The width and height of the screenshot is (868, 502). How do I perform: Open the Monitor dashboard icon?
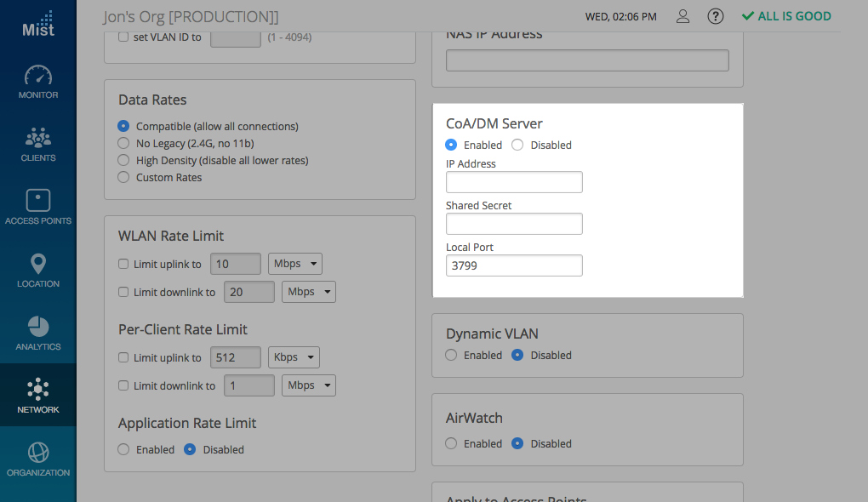pos(37,76)
